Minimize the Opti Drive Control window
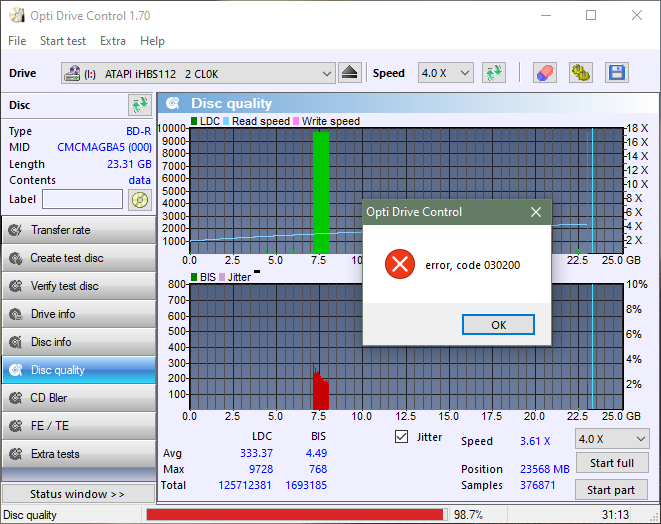This screenshot has height=524, width=661. 546,16
